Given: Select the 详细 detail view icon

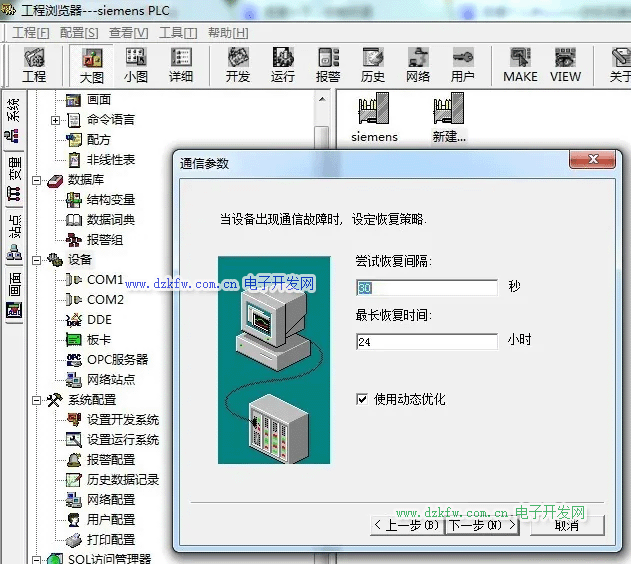Looking at the screenshot, I should (x=181, y=65).
